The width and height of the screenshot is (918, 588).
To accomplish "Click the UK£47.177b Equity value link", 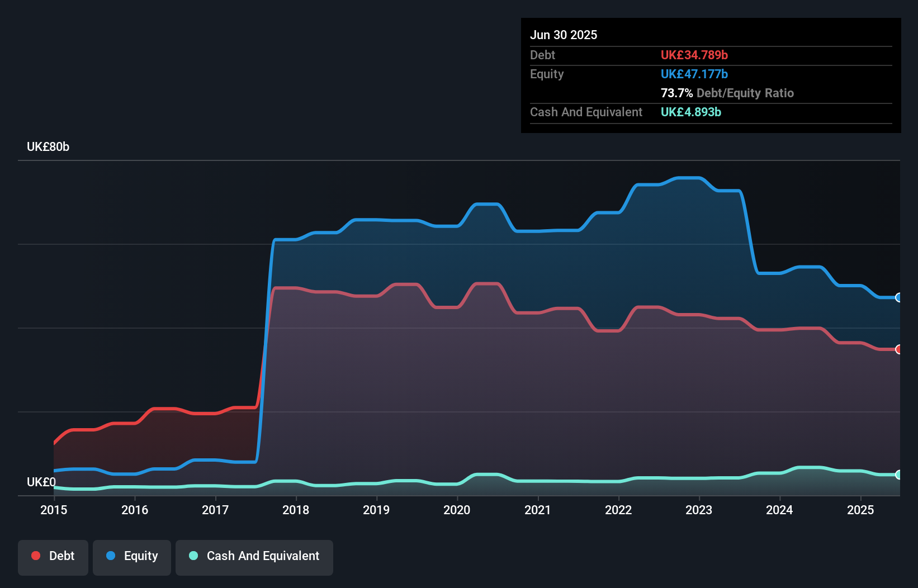I will pos(694,73).
